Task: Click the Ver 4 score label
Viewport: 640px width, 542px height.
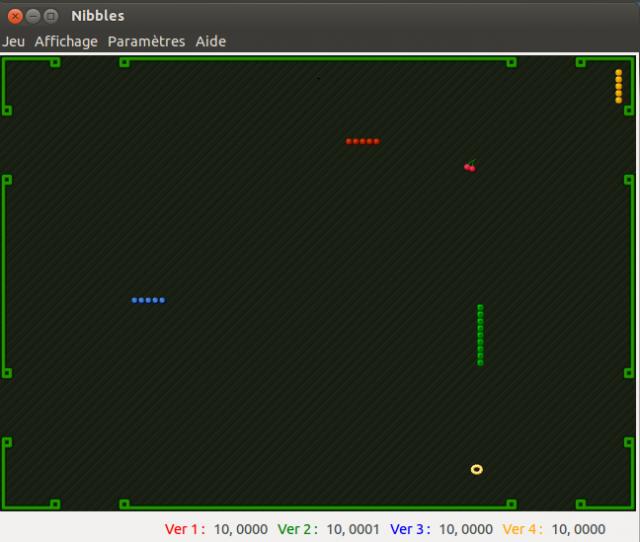Action: pyautogui.click(x=523, y=529)
